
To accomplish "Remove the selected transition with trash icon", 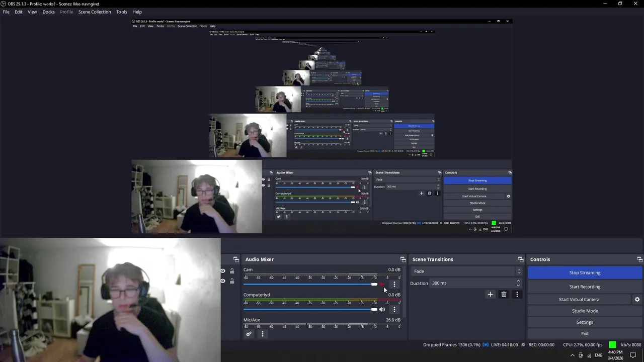I will coord(504,295).
